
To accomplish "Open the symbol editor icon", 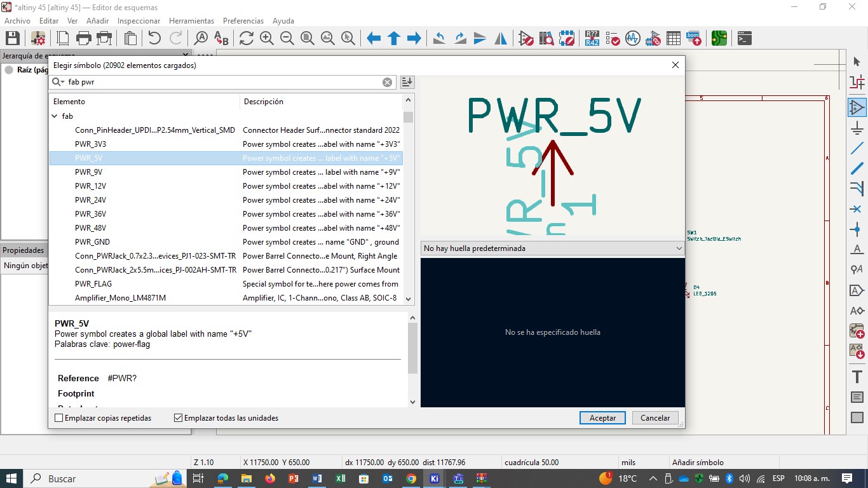I will (x=526, y=38).
